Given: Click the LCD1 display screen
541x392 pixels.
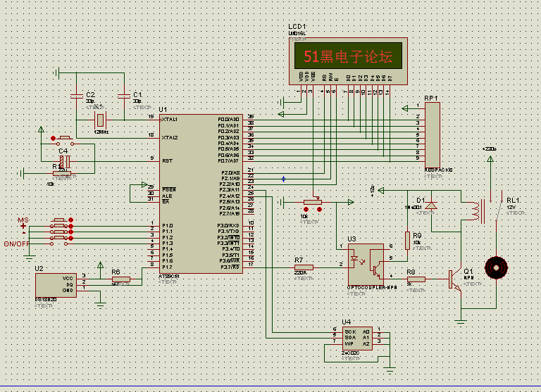Looking at the screenshot, I should point(348,57).
